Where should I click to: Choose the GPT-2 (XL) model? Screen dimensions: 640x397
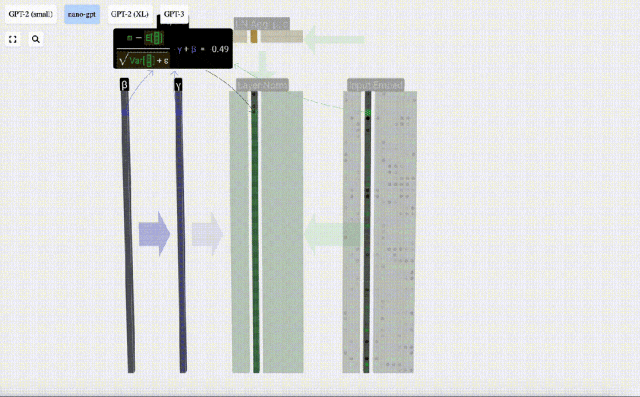(x=130, y=14)
